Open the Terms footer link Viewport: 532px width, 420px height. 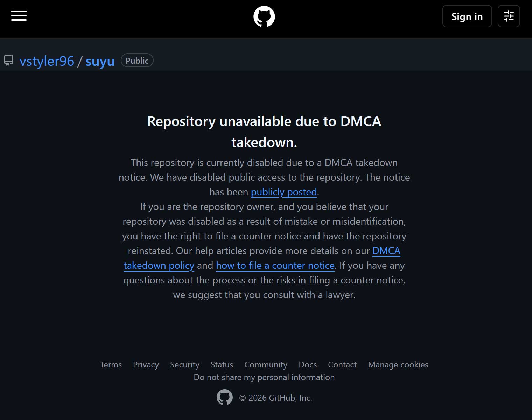[111, 365]
